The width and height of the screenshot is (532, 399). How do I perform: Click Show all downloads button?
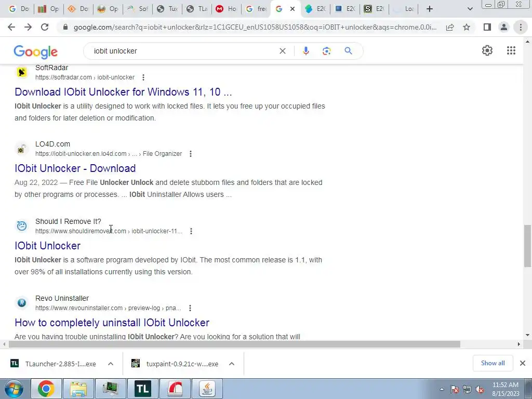(493, 363)
